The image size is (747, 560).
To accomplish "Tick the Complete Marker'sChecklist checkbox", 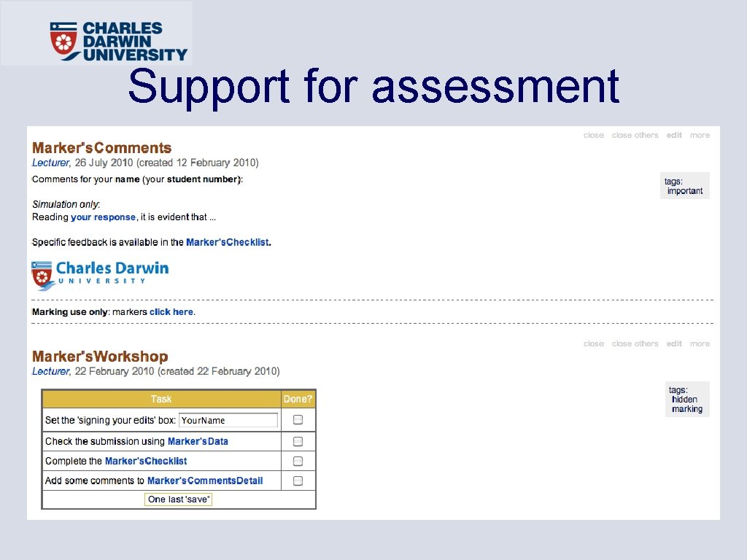I will [298, 461].
